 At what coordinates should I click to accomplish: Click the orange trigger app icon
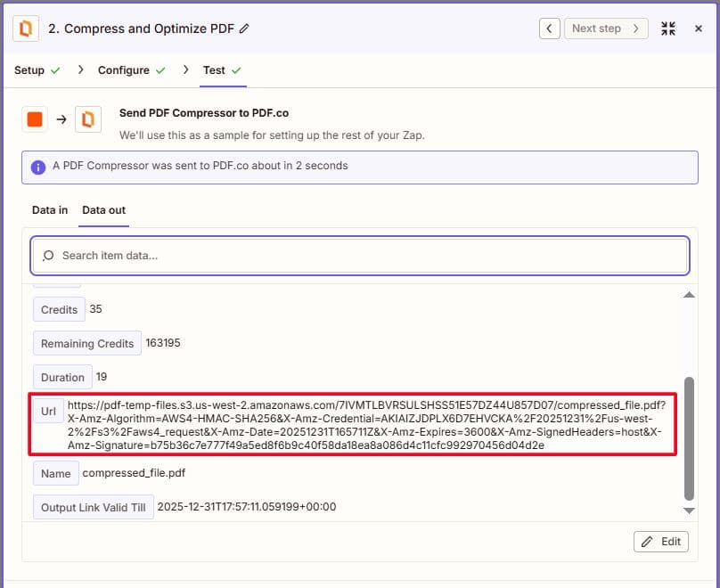pyautogui.click(x=35, y=119)
